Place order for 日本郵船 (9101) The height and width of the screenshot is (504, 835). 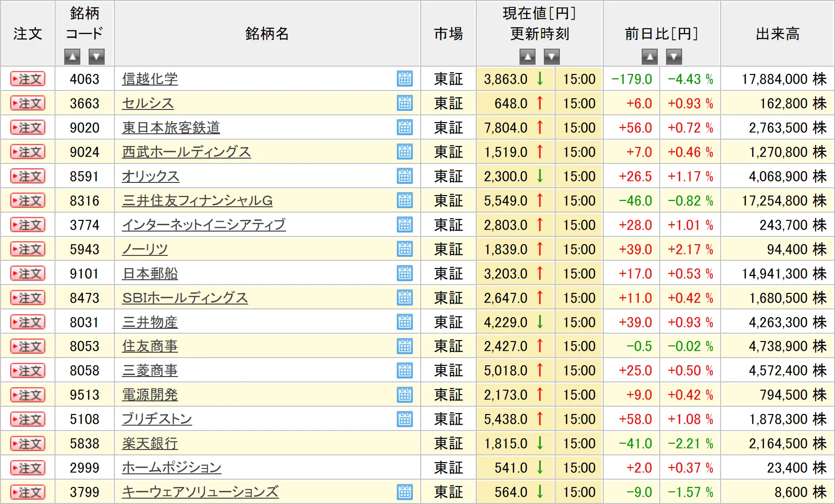(x=28, y=273)
